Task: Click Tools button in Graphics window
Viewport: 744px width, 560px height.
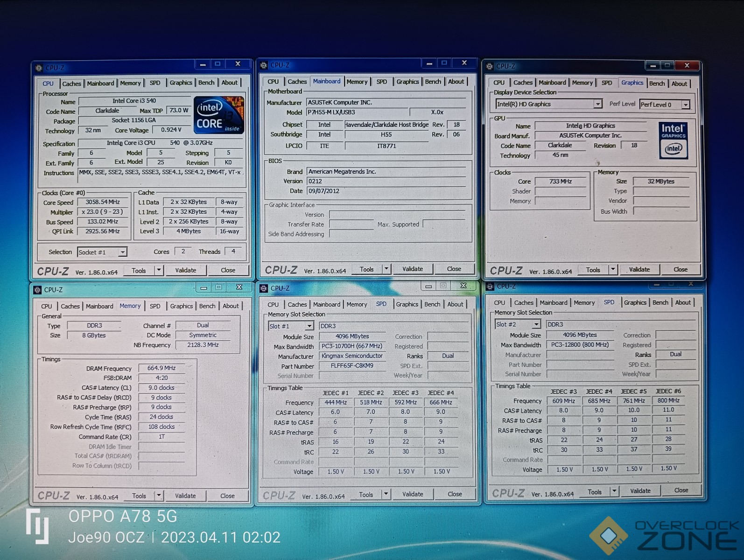Action: click(x=593, y=270)
